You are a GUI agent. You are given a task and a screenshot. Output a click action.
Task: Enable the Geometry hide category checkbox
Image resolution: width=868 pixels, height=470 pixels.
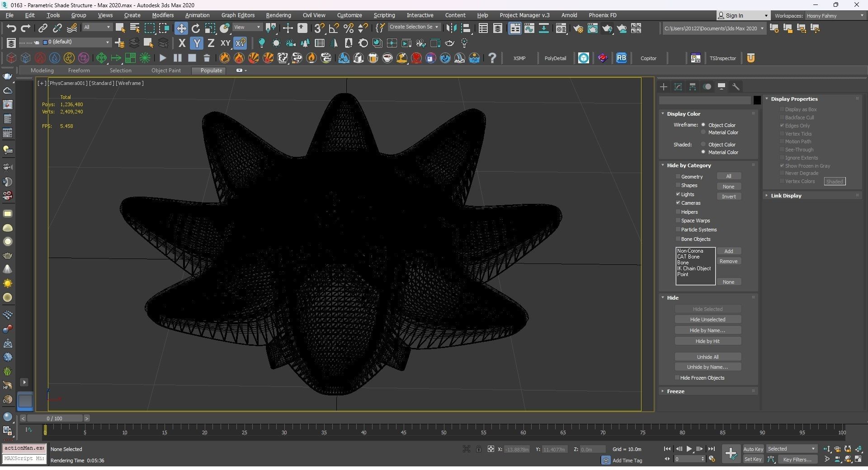click(x=678, y=176)
